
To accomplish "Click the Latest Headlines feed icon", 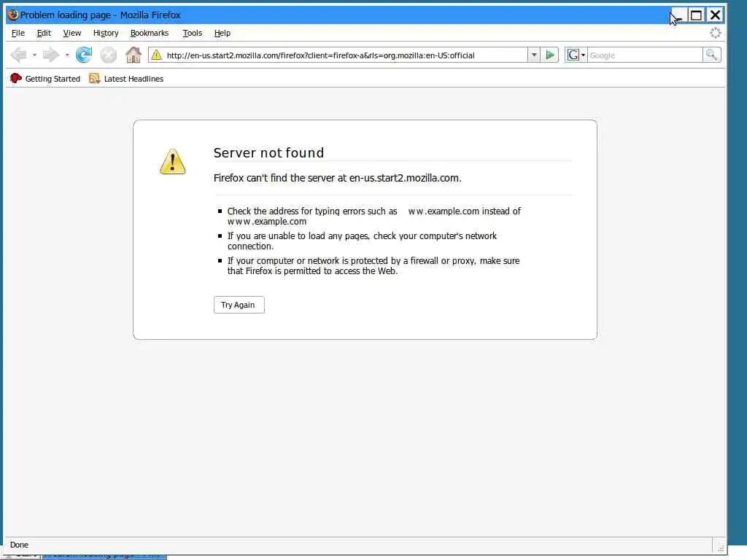I will click(94, 79).
